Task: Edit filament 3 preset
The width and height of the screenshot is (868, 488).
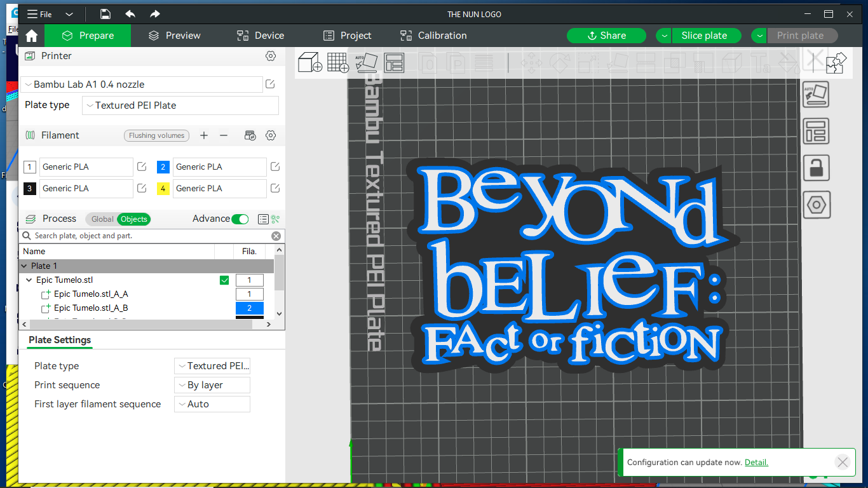Action: (142, 188)
